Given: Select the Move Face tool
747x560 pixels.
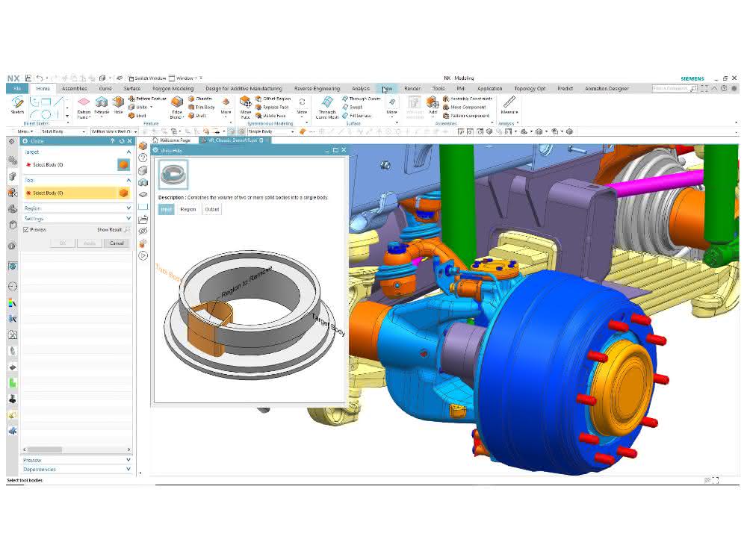Looking at the screenshot, I should (x=245, y=108).
